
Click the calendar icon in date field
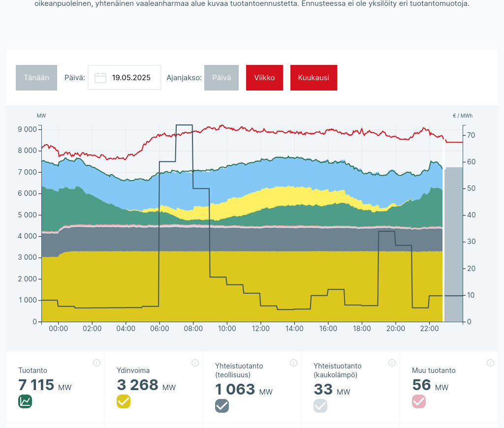pos(100,78)
